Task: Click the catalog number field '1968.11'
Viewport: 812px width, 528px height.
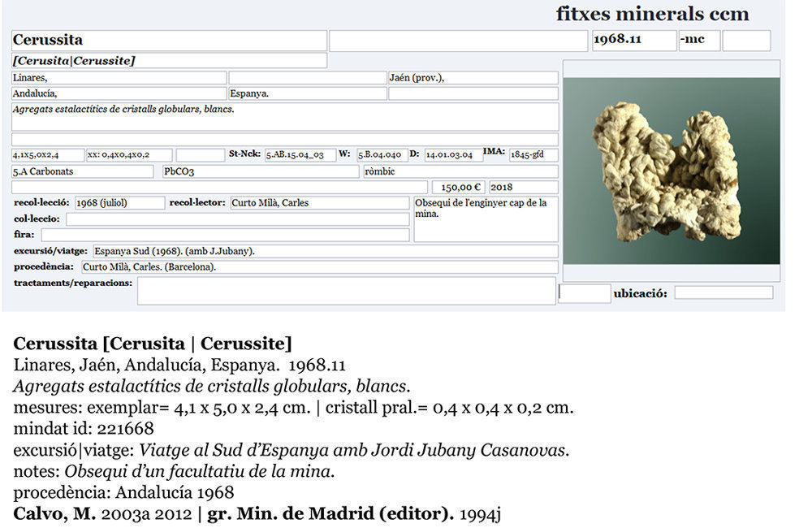Action: pyautogui.click(x=634, y=41)
